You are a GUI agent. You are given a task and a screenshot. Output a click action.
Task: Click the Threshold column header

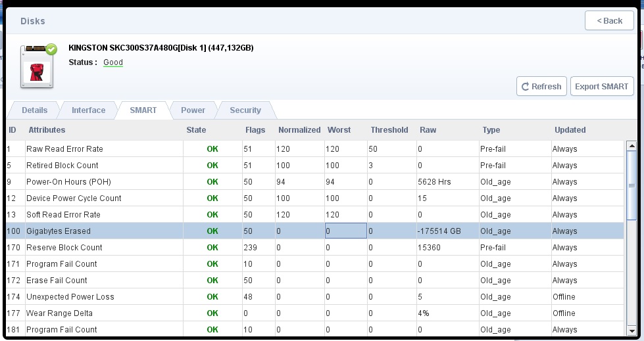[x=389, y=129]
